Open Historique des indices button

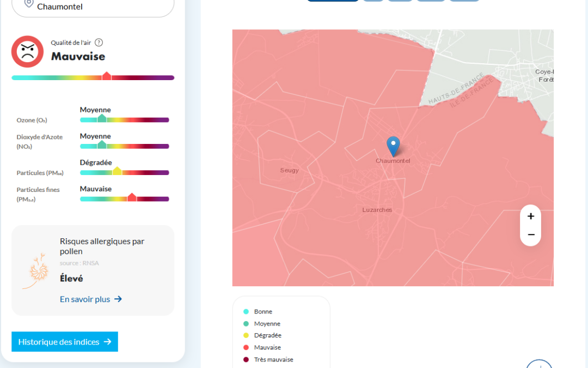(65, 342)
